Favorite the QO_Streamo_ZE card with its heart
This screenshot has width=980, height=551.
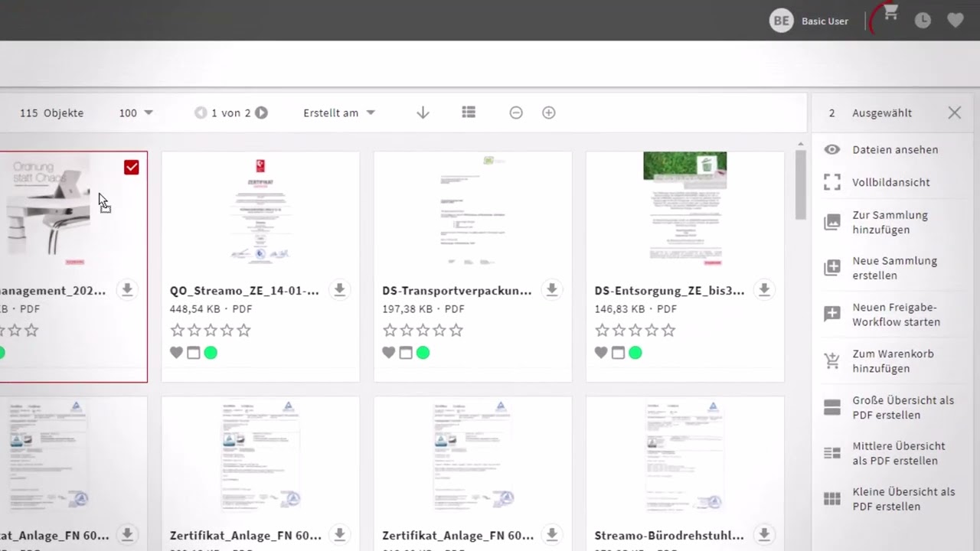(x=177, y=353)
